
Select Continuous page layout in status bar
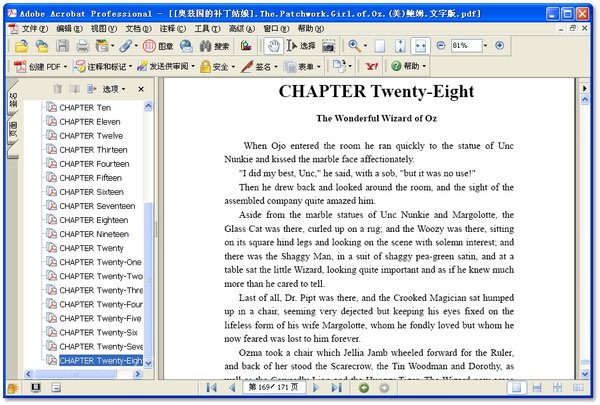537,388
